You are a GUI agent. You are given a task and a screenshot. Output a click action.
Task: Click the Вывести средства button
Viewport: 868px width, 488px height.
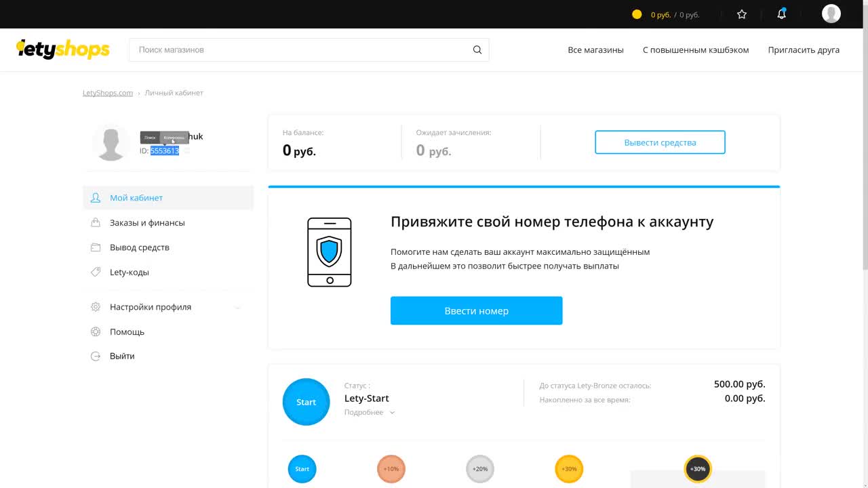660,142
